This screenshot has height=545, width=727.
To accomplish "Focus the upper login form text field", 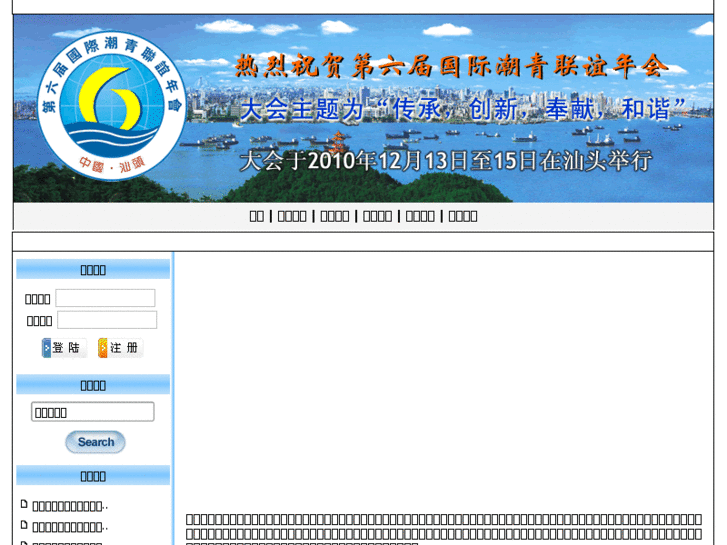I will pyautogui.click(x=105, y=298).
